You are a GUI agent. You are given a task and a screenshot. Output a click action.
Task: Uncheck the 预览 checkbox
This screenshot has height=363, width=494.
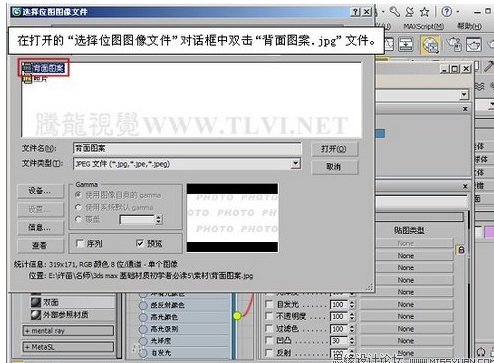(x=140, y=243)
